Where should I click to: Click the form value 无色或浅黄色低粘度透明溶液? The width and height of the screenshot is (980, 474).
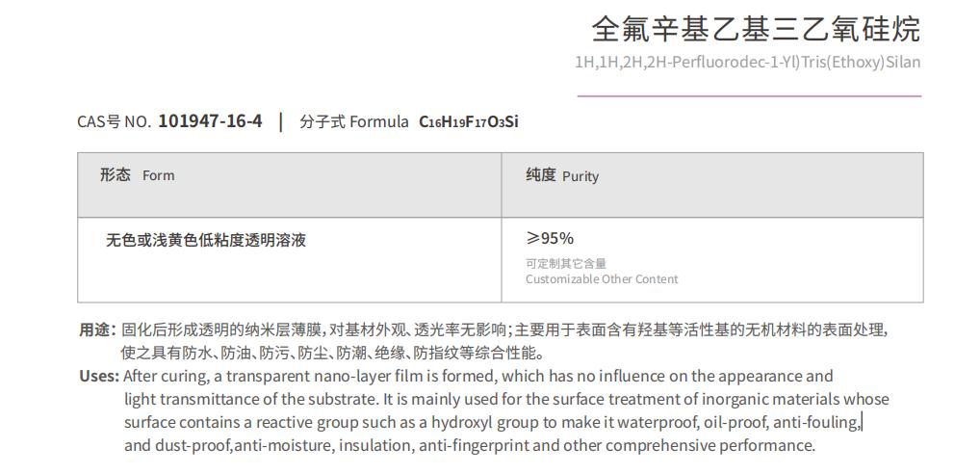[206, 240]
